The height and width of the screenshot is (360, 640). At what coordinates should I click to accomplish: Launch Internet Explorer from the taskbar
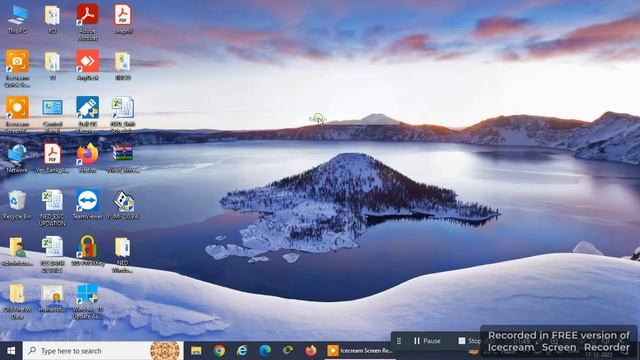[x=242, y=351]
